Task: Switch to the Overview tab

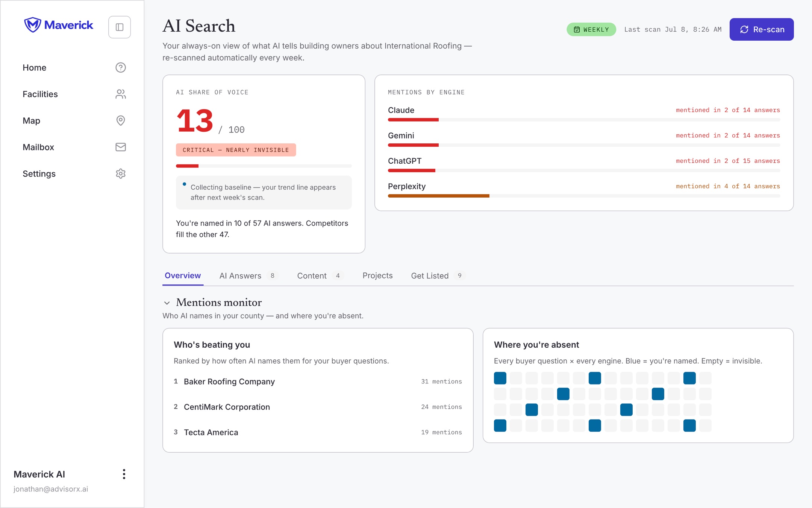Action: point(183,275)
